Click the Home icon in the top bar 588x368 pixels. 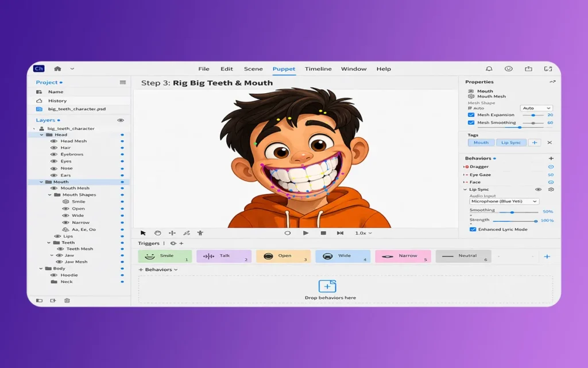click(x=57, y=69)
